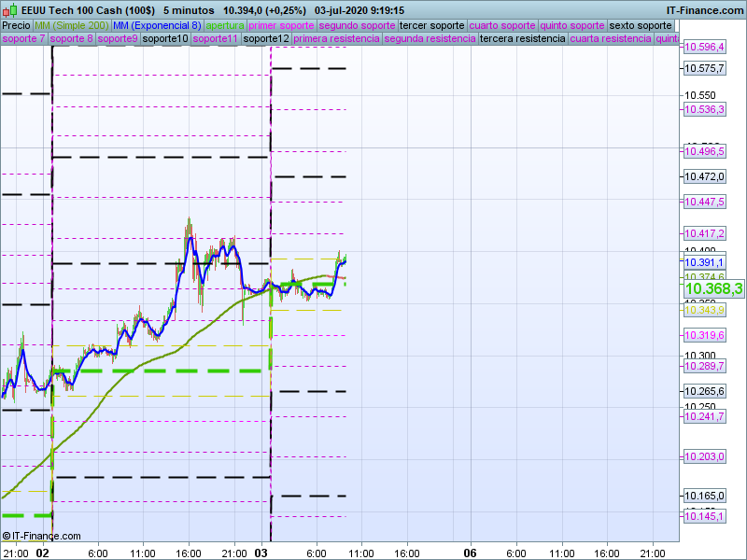
Task: Click the apertura indicator label
Action: 224,25
